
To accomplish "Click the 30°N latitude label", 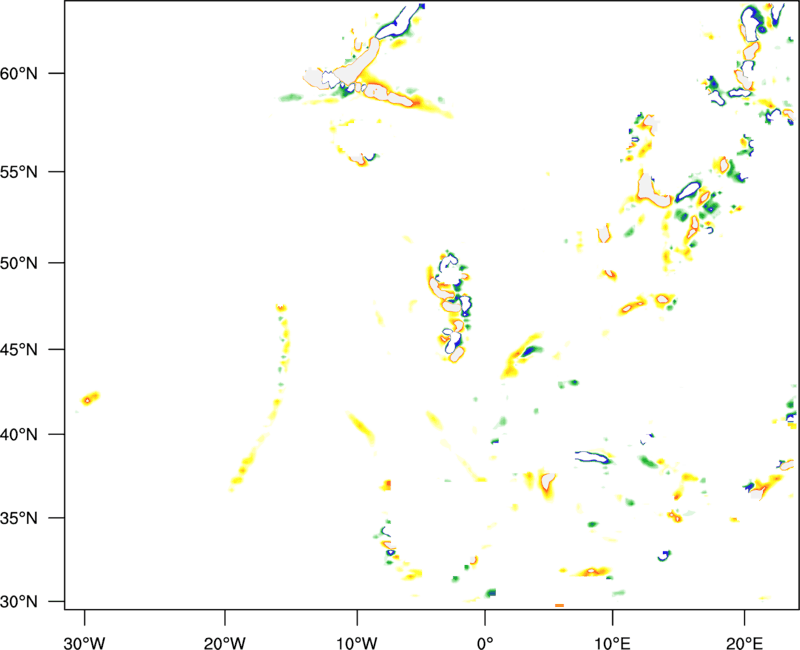I will [x=19, y=602].
